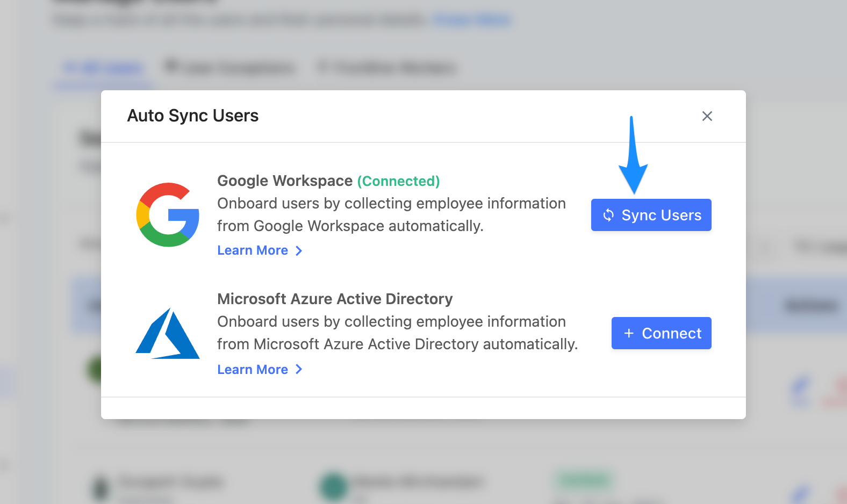Connect Microsoft Azure Active Directory
Screen dimensions: 847x504
[661, 333]
